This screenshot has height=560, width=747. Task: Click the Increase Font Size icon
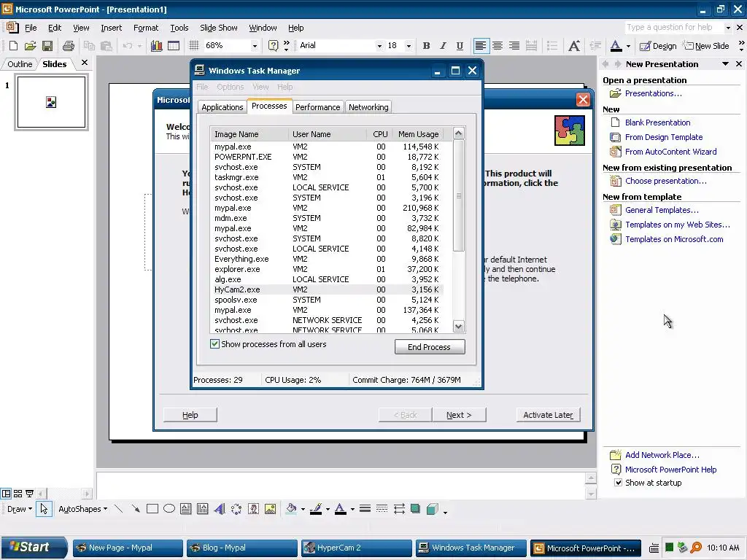574,46
